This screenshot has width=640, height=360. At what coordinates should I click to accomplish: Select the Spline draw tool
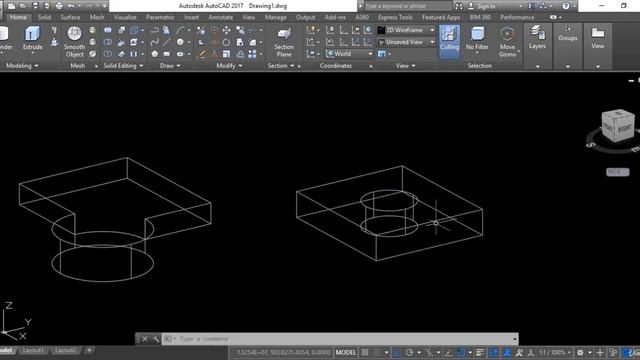(x=154, y=42)
